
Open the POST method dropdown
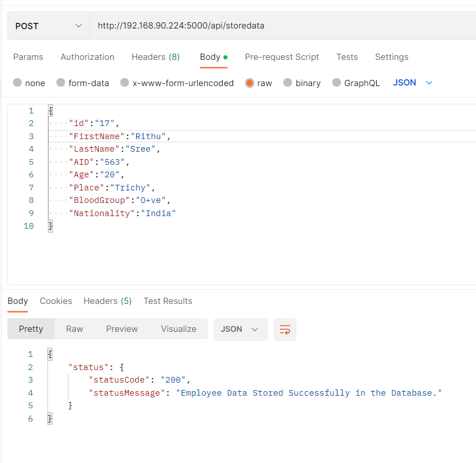coord(48,26)
